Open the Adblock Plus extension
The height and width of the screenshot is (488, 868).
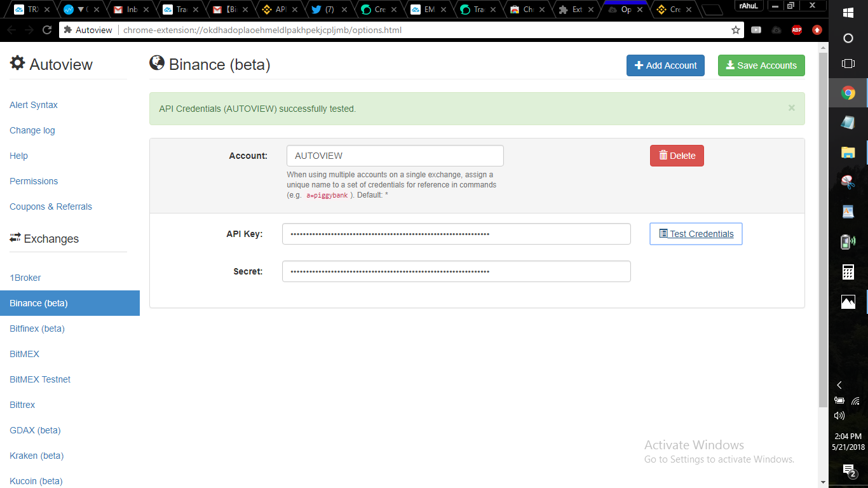click(797, 30)
